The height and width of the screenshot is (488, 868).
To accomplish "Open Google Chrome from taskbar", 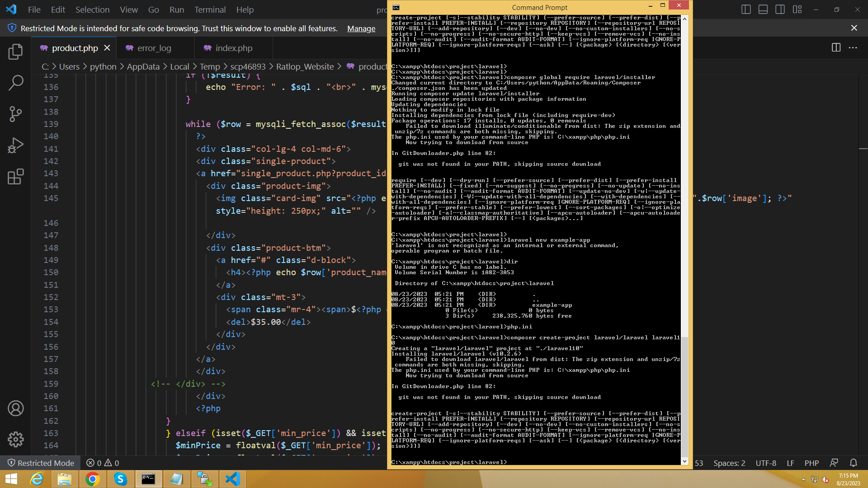I will (x=92, y=479).
